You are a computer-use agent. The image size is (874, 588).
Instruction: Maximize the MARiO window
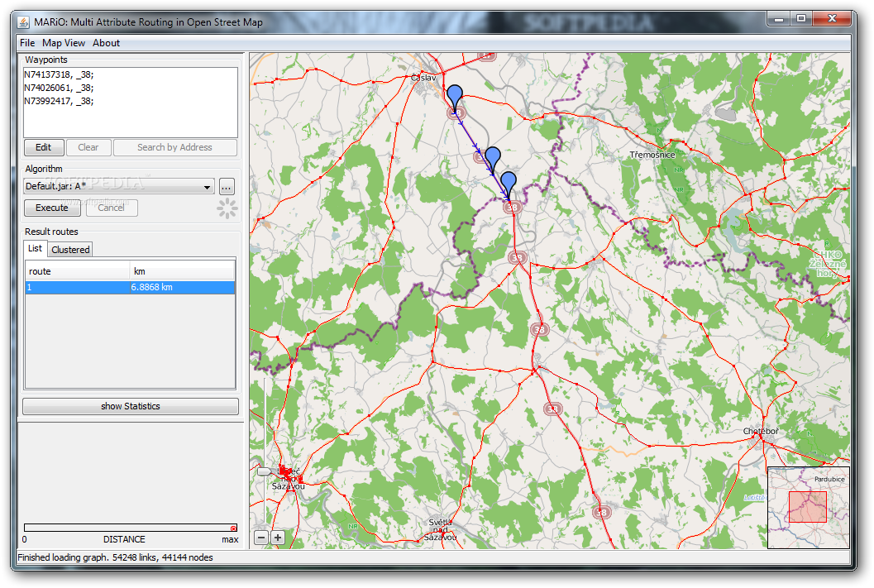pyautogui.click(x=801, y=19)
